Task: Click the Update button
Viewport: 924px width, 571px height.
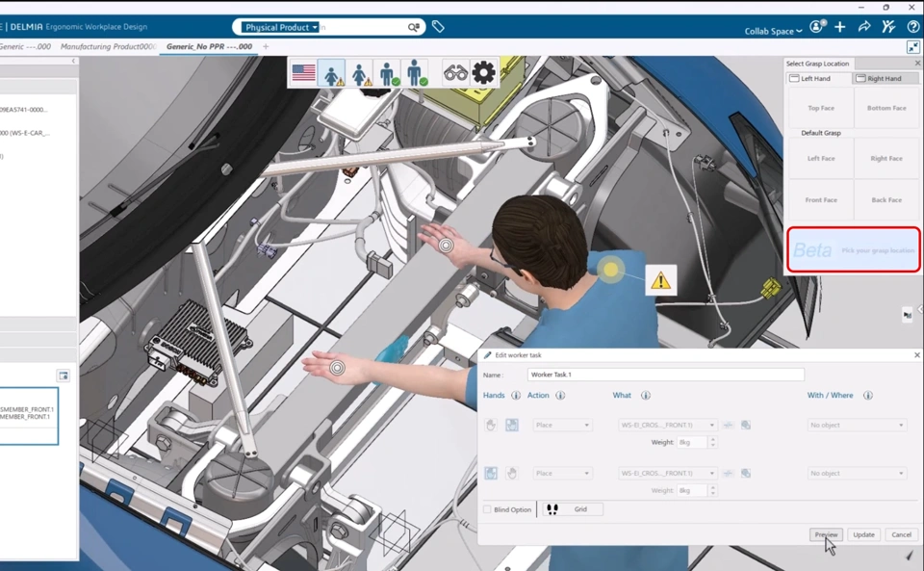Action: pyautogui.click(x=863, y=534)
